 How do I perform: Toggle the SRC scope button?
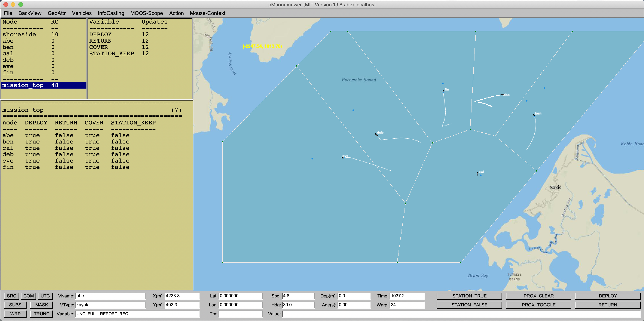point(11,296)
